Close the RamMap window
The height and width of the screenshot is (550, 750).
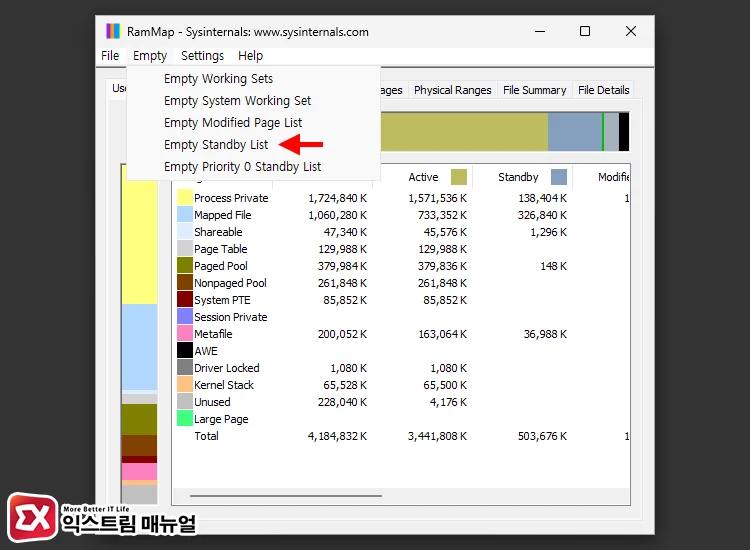tap(630, 31)
